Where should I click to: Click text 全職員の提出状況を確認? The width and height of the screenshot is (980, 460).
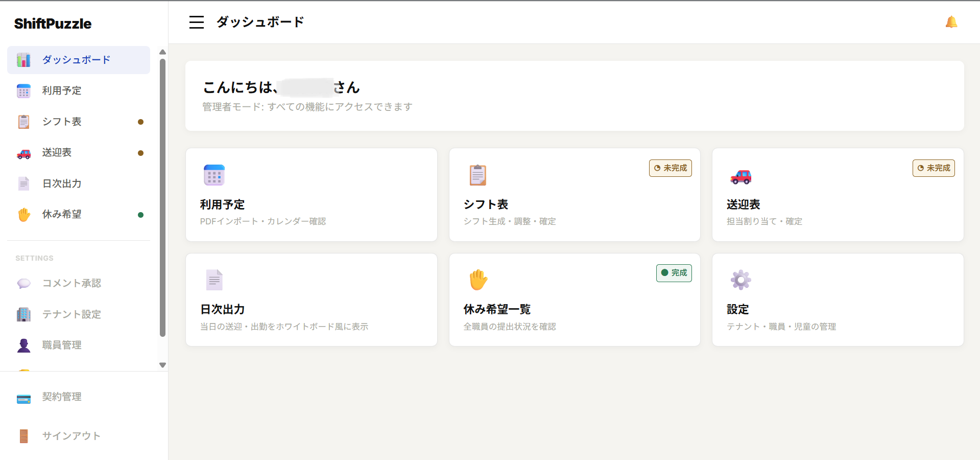[510, 327]
